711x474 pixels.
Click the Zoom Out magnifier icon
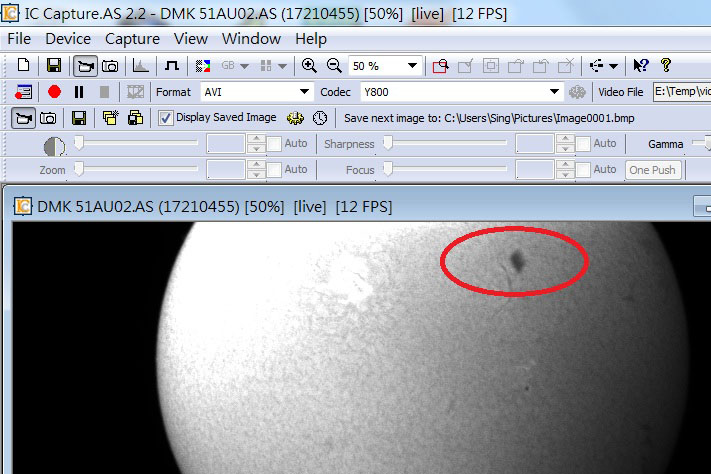click(334, 66)
